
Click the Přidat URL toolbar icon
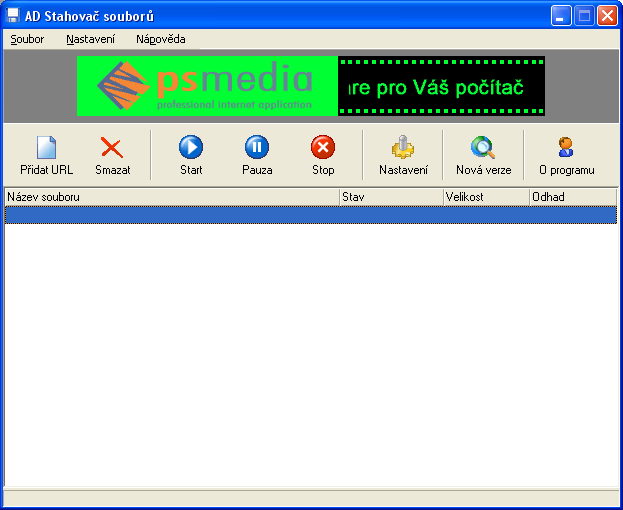tap(46, 147)
